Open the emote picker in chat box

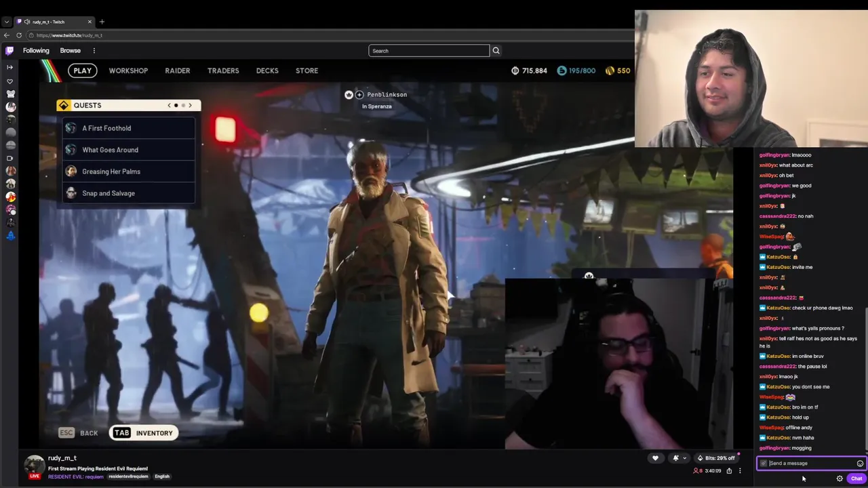(x=860, y=464)
